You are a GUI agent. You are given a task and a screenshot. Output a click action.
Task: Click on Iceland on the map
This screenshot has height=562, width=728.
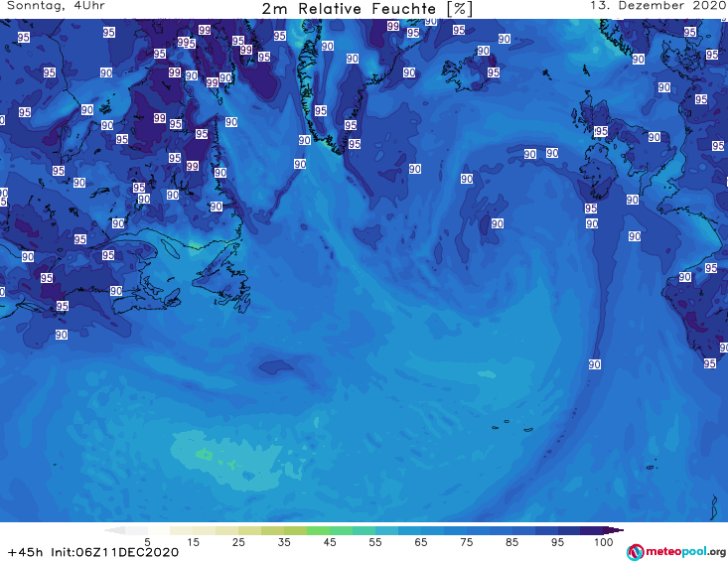tap(470, 71)
